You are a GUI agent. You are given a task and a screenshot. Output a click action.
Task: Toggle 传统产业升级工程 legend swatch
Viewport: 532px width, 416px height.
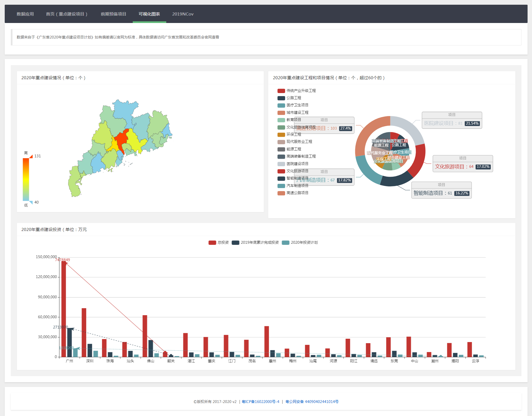click(281, 91)
